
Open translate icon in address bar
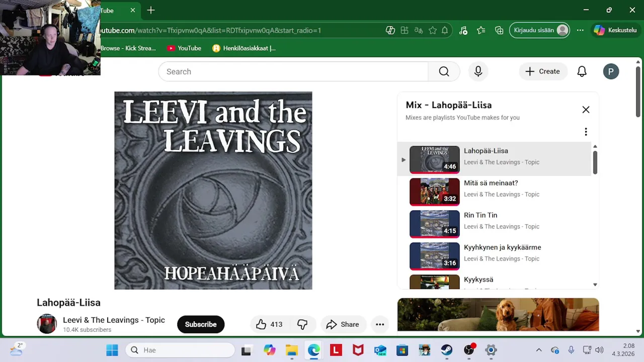click(418, 30)
